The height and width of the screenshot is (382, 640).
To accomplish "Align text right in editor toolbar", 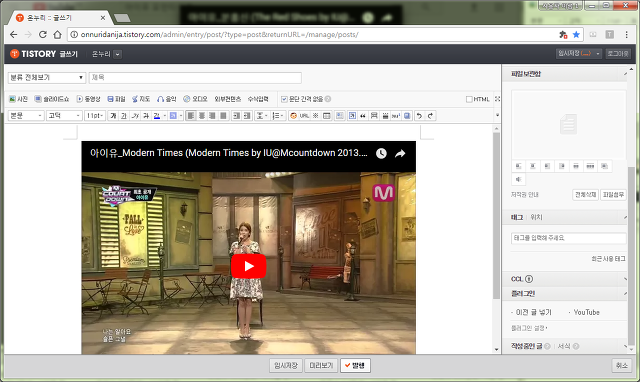I will click(212, 116).
